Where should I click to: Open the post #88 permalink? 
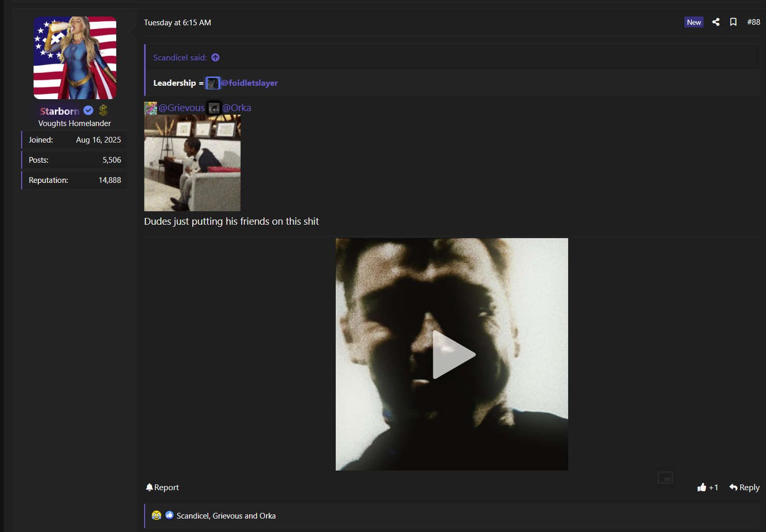tap(753, 22)
